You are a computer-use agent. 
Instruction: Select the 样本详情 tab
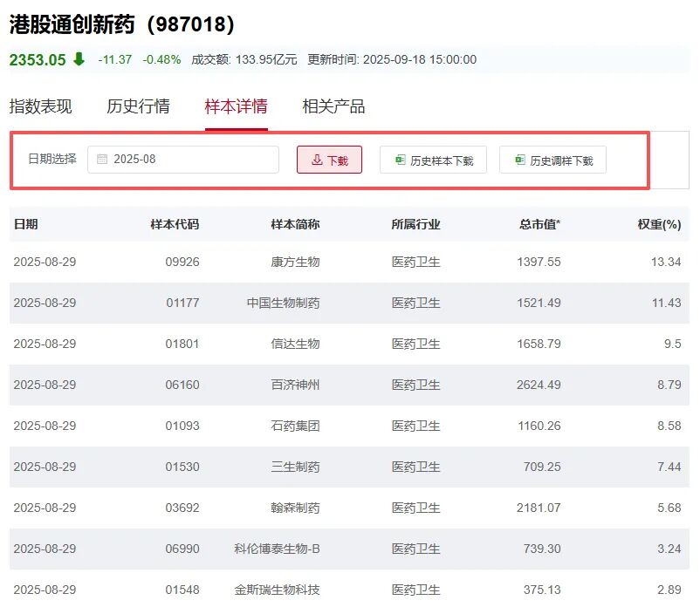pyautogui.click(x=237, y=106)
